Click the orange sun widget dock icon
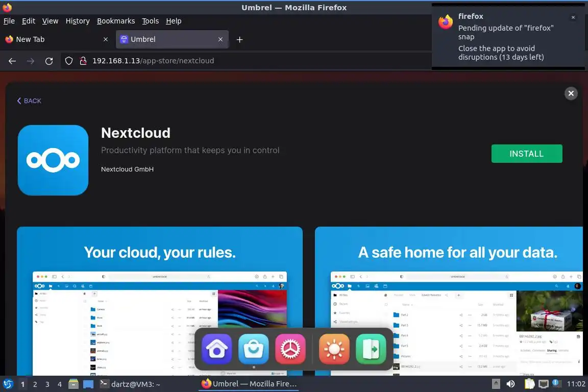Viewport: 588px width, 392px height. [x=334, y=349]
